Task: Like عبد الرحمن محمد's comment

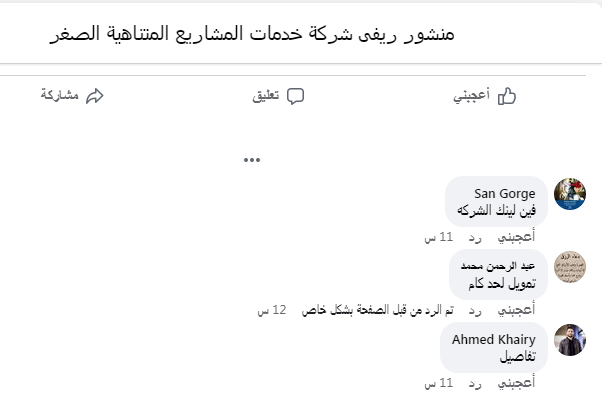Action: 517,310
